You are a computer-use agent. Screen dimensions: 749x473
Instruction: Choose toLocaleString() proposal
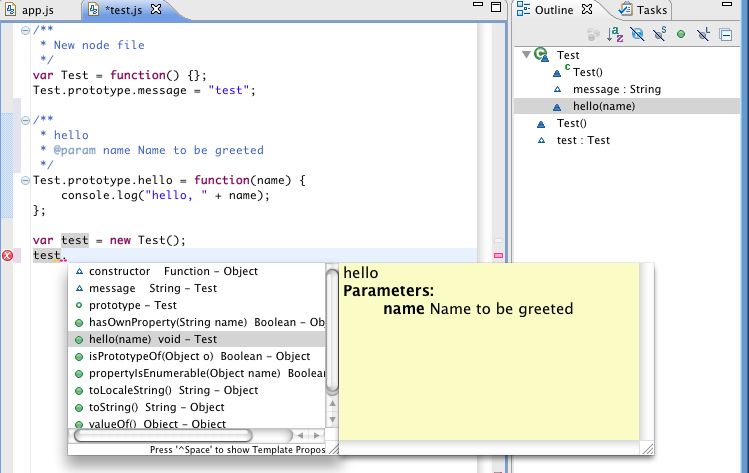tap(197, 390)
